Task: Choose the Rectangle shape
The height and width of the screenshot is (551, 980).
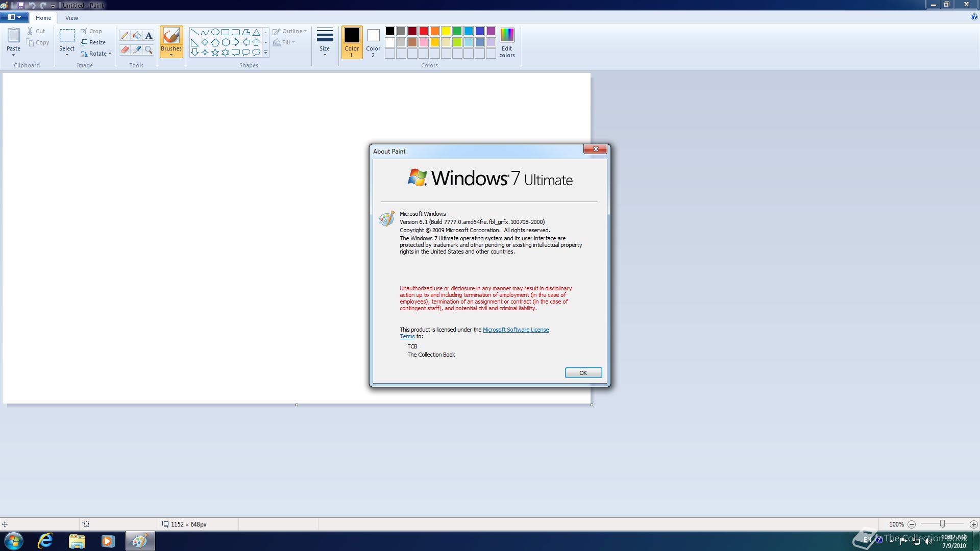Action: (225, 32)
